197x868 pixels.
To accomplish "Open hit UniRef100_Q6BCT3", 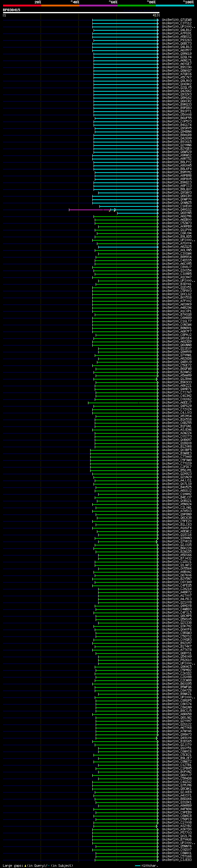I will click(177, 43).
